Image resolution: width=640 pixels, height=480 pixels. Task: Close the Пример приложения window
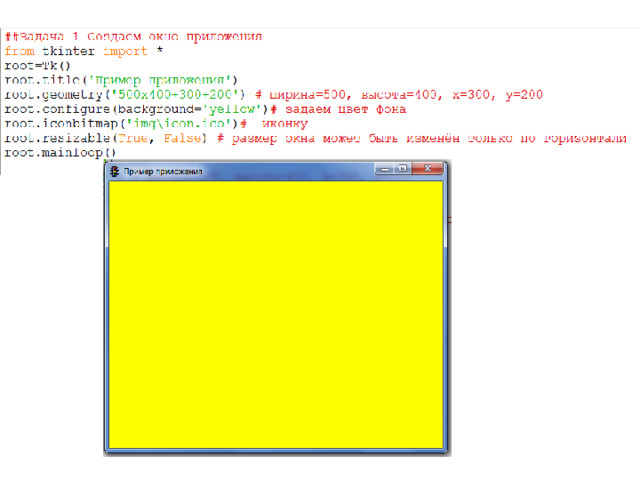(427, 170)
